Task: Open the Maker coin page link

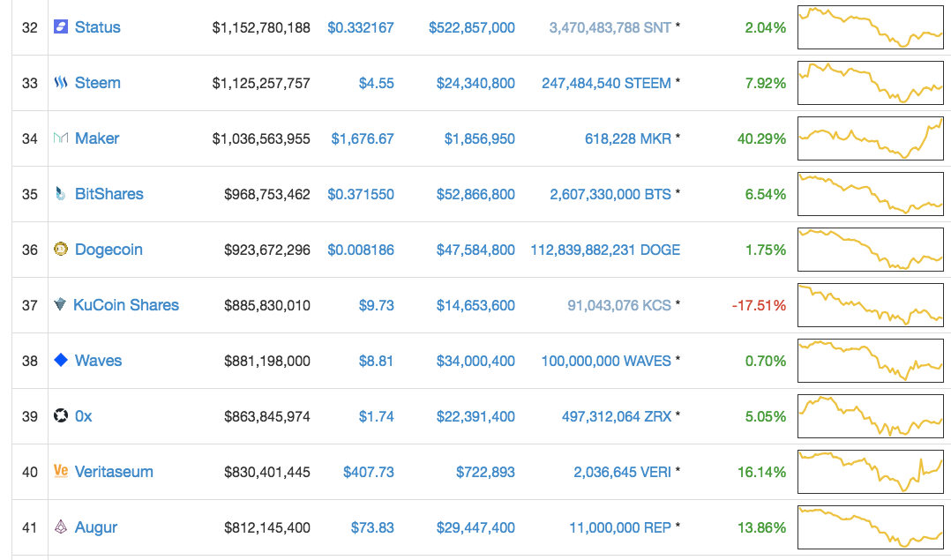Action: coord(97,138)
